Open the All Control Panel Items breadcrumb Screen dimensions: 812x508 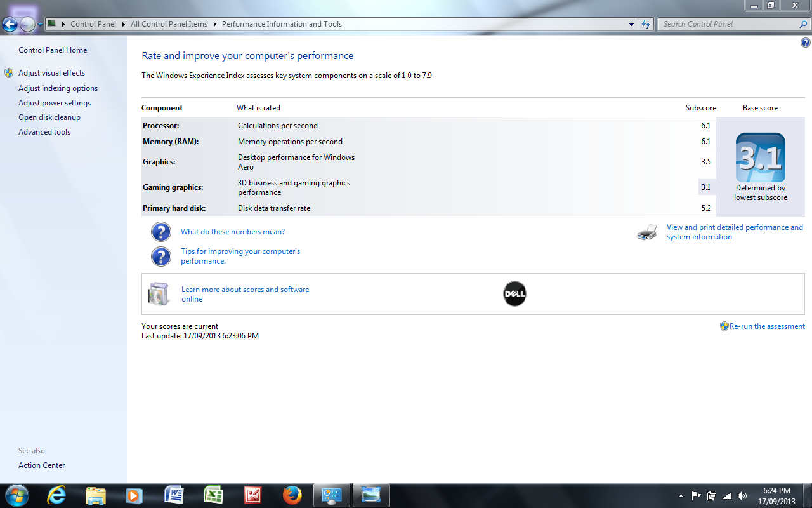pos(169,24)
